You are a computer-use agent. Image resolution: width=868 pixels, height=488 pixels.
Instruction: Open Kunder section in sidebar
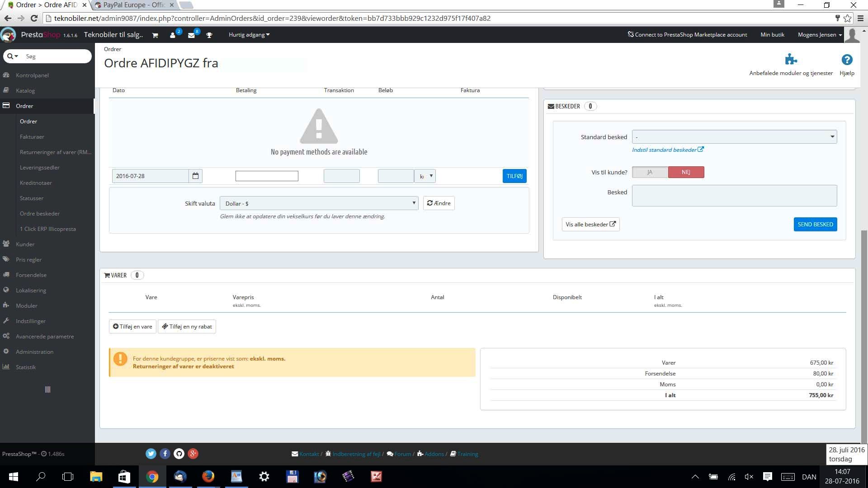tap(25, 244)
